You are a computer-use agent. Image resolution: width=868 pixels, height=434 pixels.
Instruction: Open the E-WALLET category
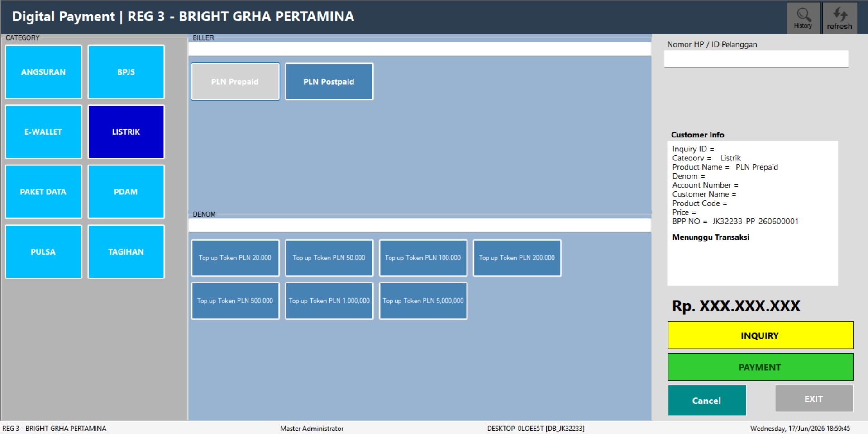click(x=43, y=132)
